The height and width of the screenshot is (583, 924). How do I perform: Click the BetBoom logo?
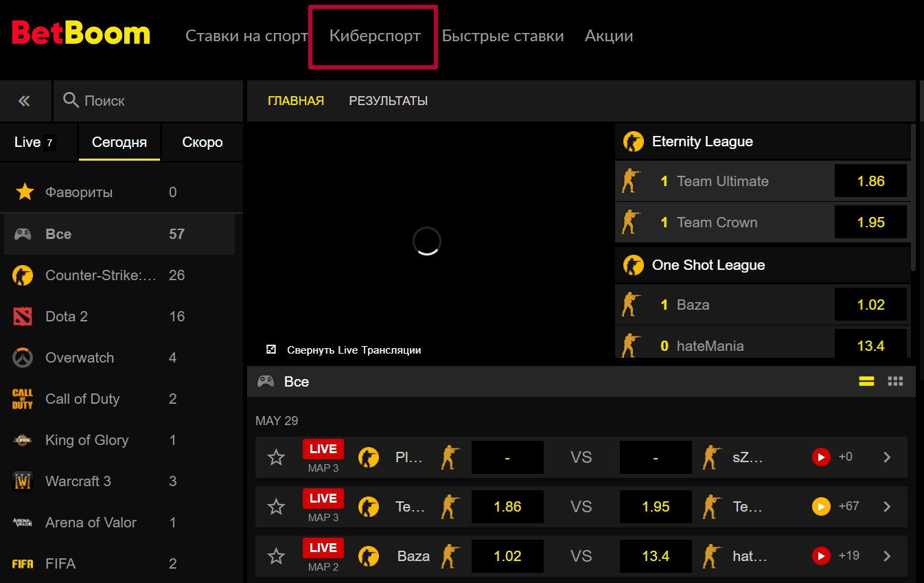tap(81, 34)
